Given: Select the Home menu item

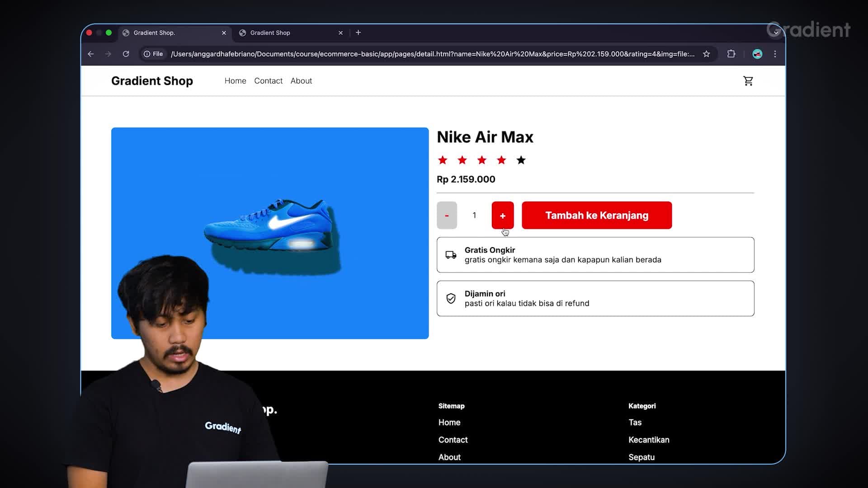Looking at the screenshot, I should 235,80.
